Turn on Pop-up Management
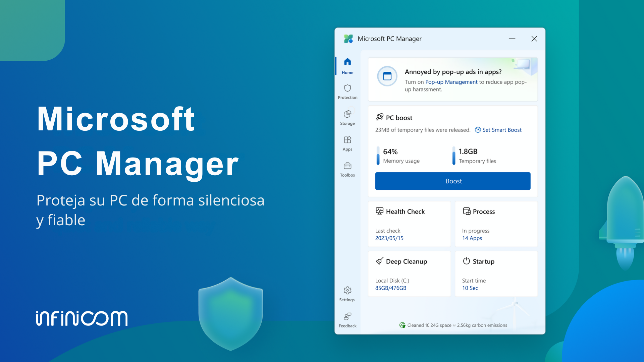 pyautogui.click(x=451, y=82)
